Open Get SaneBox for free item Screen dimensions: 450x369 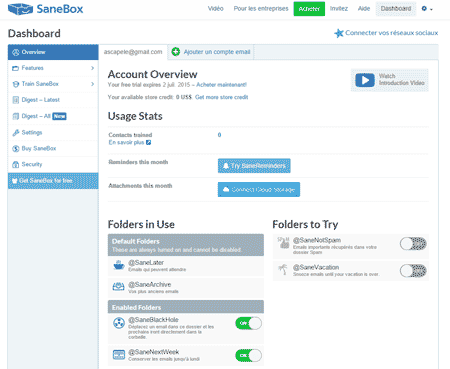click(53, 181)
